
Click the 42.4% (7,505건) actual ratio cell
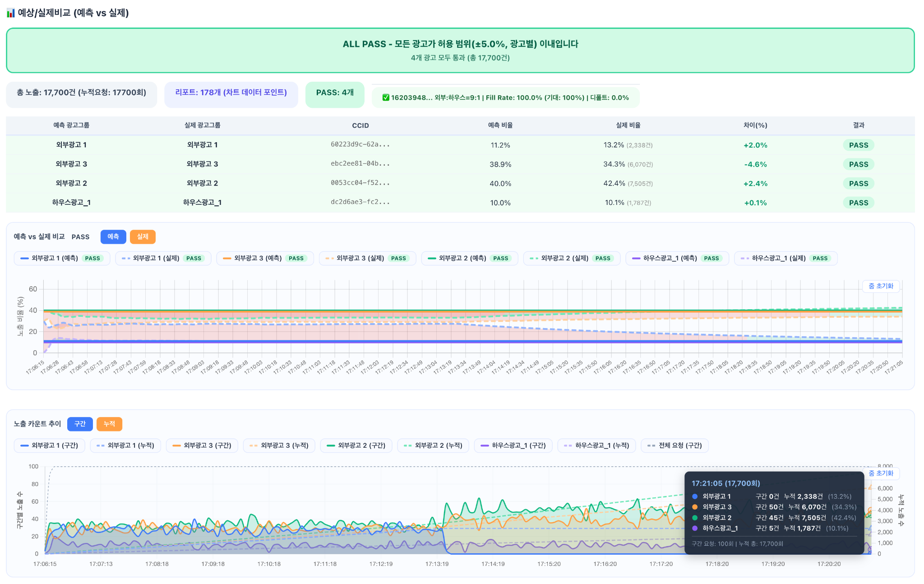pos(628,183)
